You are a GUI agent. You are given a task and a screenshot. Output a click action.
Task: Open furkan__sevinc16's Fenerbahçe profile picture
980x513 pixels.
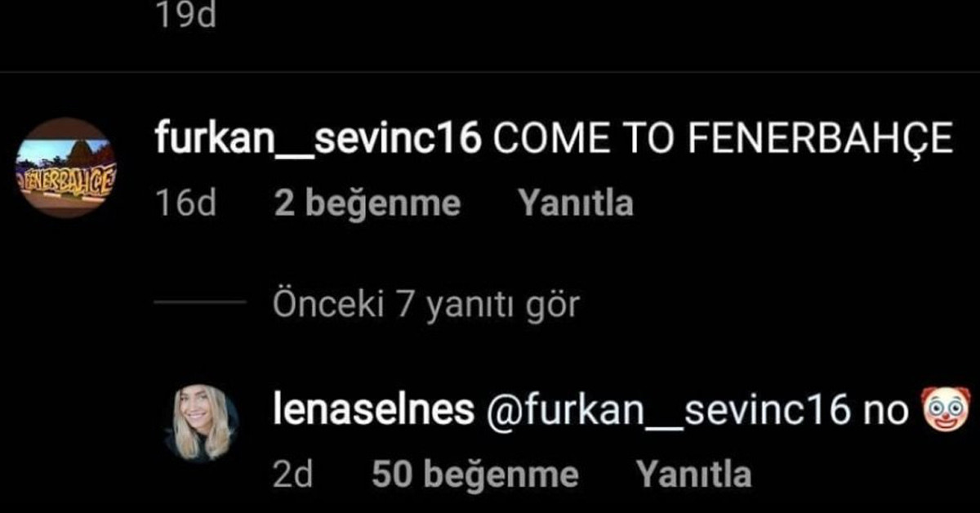point(67,167)
